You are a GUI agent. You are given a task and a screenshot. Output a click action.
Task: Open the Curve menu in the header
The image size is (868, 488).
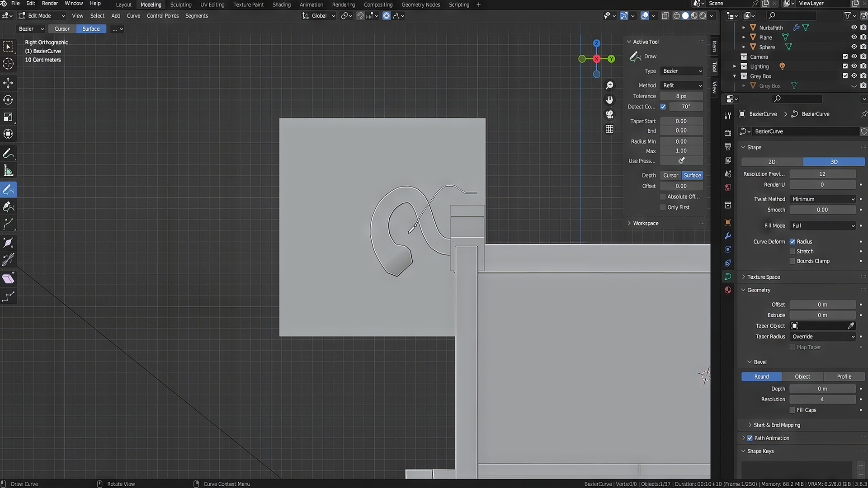point(133,15)
